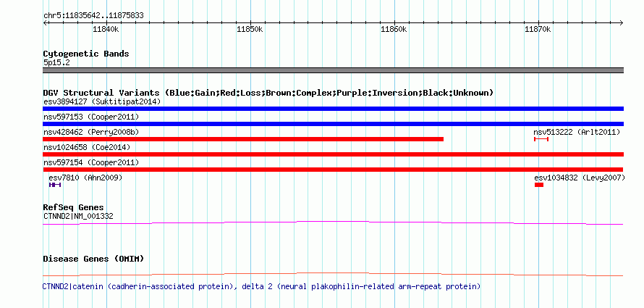Open the nsv428462 (Perry2008b) variant label
644x308 pixels.
tap(91, 132)
